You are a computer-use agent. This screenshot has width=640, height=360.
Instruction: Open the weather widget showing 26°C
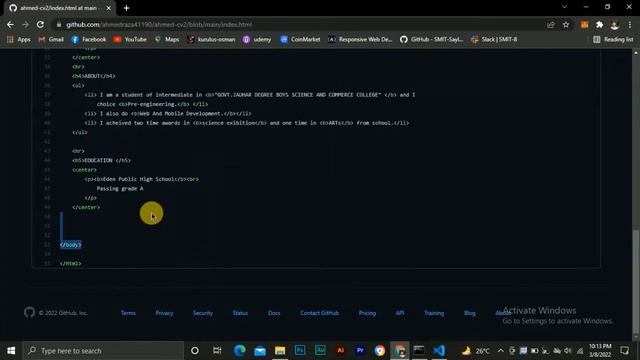point(476,351)
